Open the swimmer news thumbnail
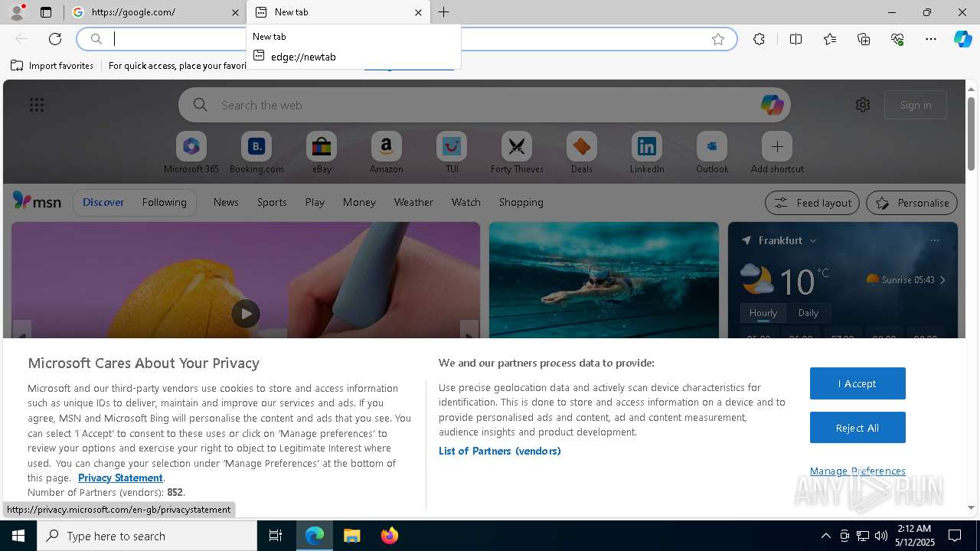 click(x=604, y=280)
